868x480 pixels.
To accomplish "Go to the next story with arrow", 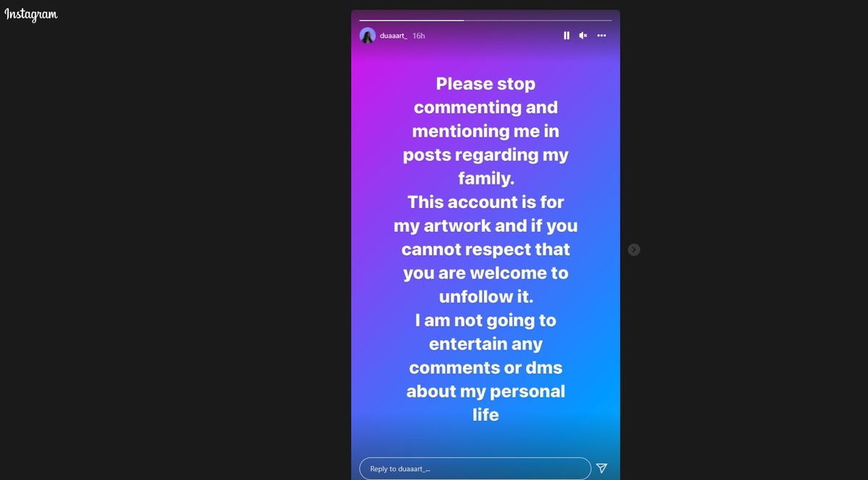I will (634, 249).
